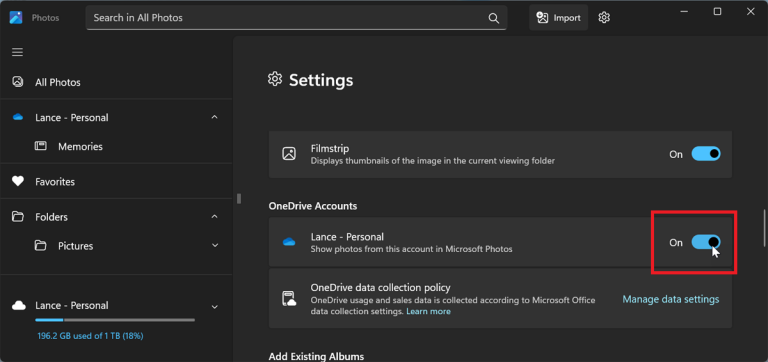Expand the Lance - Personal storage chevron

coord(215,307)
